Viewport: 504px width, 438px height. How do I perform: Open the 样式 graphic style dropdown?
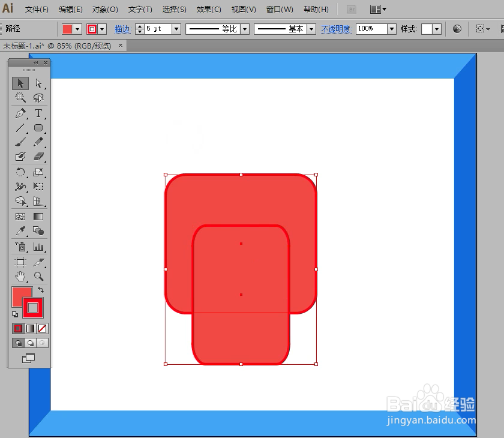click(437, 29)
